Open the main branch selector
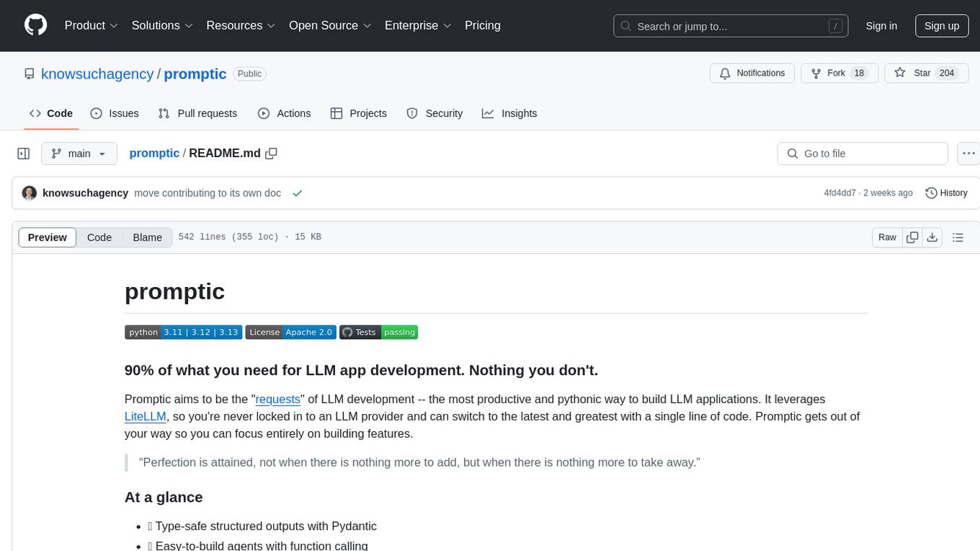 click(x=79, y=154)
